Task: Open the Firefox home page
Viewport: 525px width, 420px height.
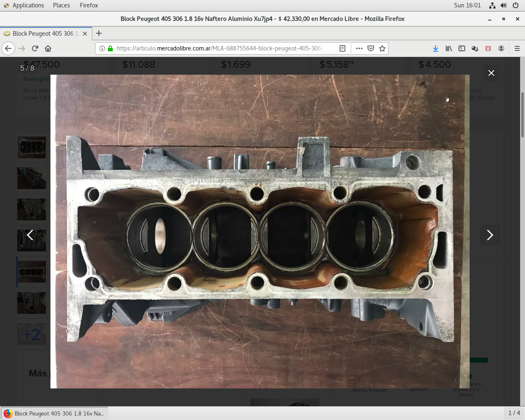Action: [48, 48]
